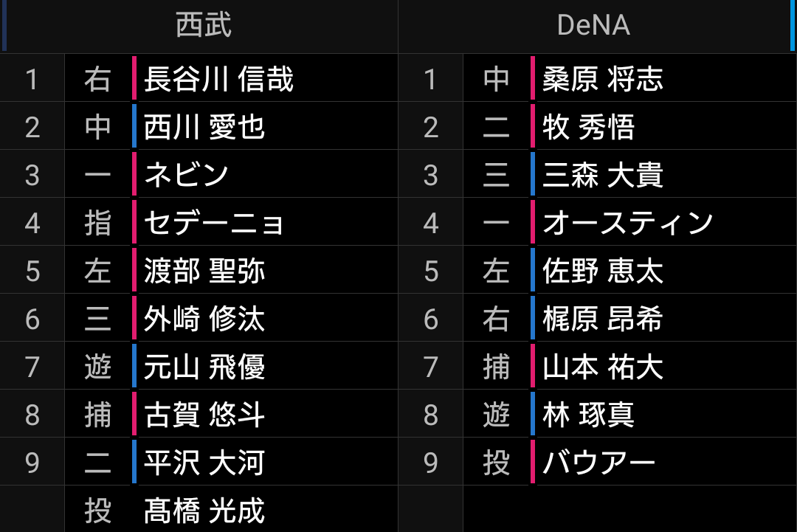Open player 西川 愛也 profile
Screen dimensions: 797x532
(204, 127)
